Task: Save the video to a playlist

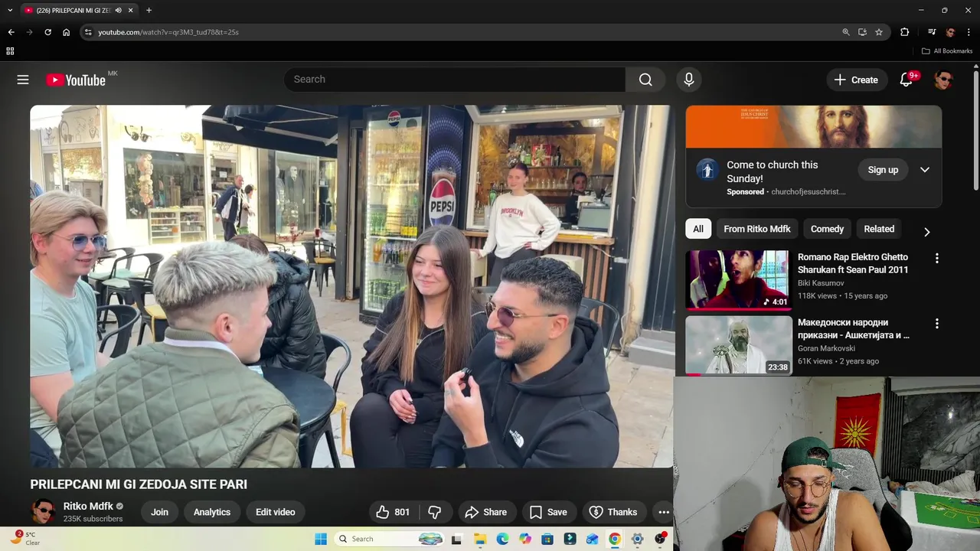Action: (548, 512)
